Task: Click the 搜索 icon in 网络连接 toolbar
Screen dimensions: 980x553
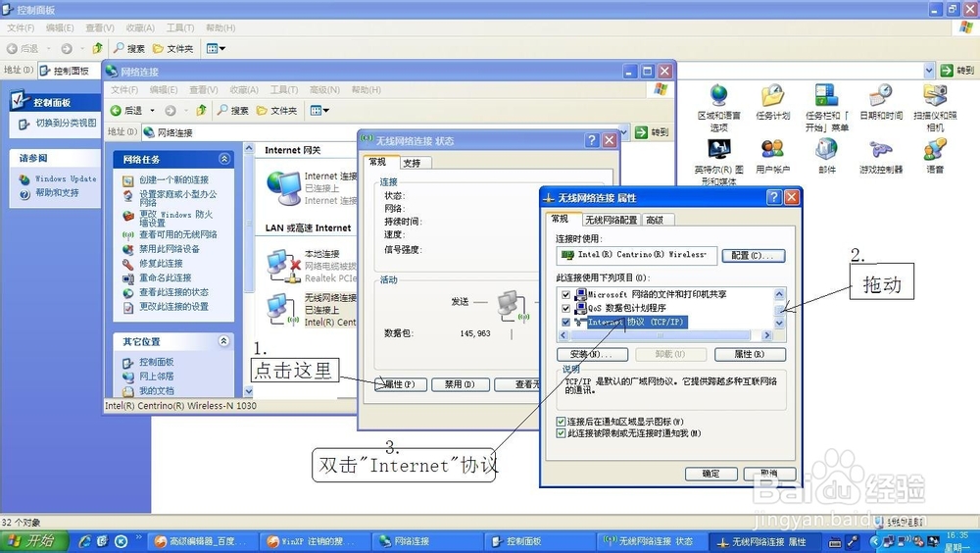Action: [232, 111]
